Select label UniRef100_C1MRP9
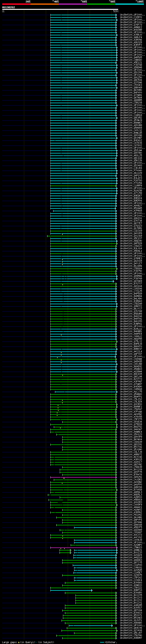Screen dimensions: 146x644 [131, 186]
